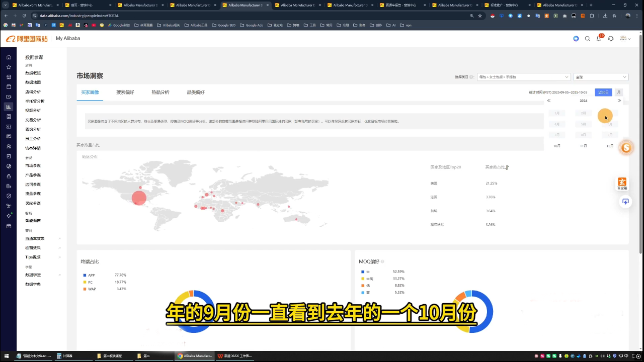This screenshot has height=362, width=644.
Task: Click My Alibaba in the header
Action: 68,38
